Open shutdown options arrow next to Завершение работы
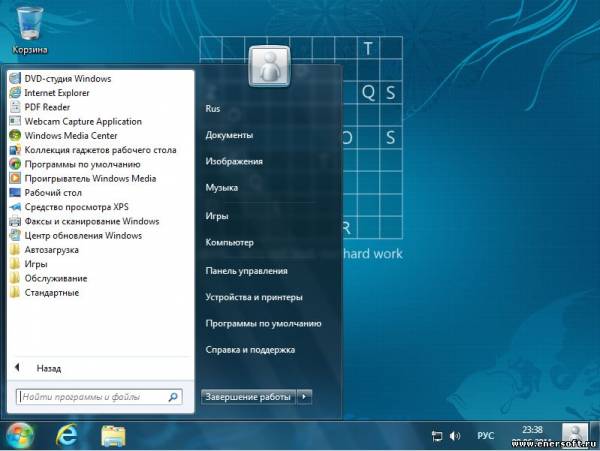 coord(304,397)
